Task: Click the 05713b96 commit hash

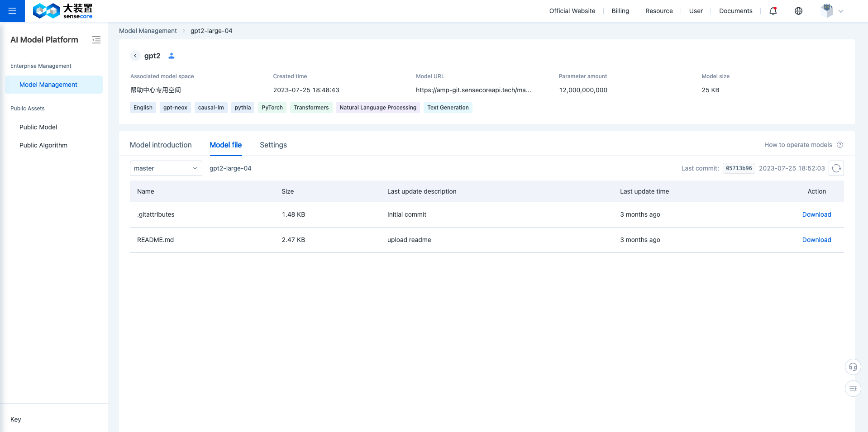Action: (739, 168)
